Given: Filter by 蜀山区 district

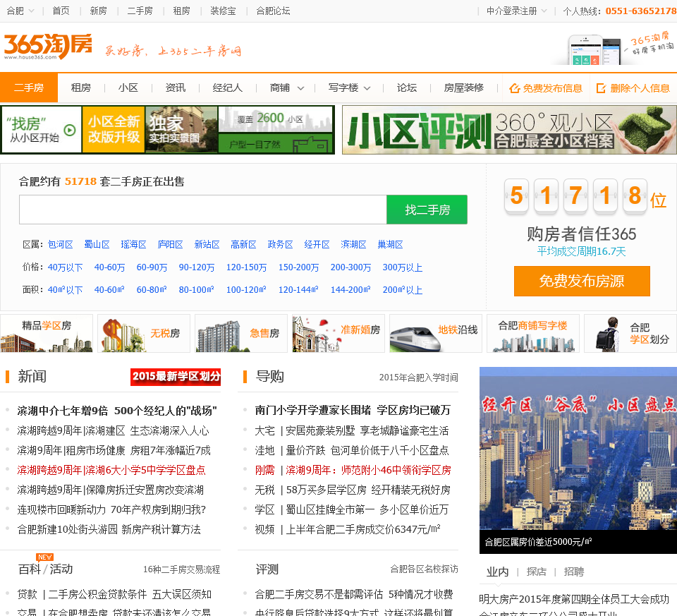Looking at the screenshot, I should pyautogui.click(x=97, y=245).
